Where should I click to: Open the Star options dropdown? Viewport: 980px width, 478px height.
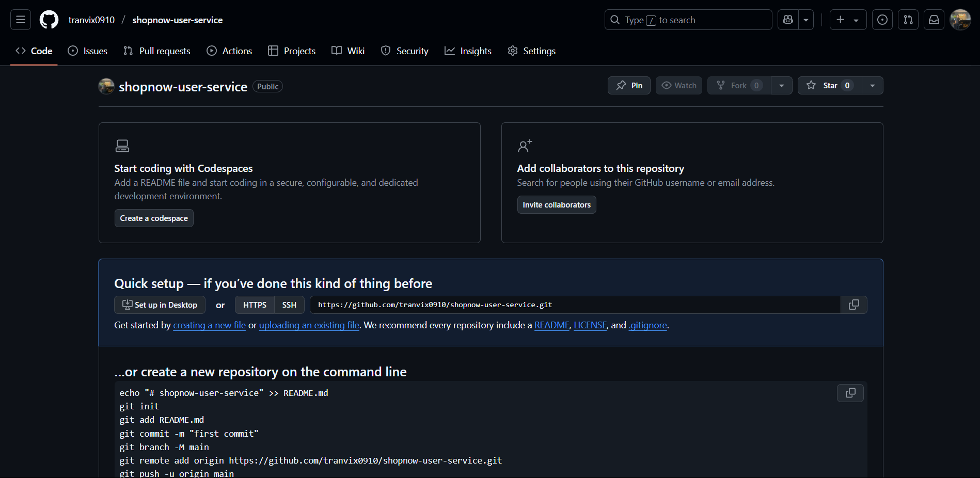873,85
